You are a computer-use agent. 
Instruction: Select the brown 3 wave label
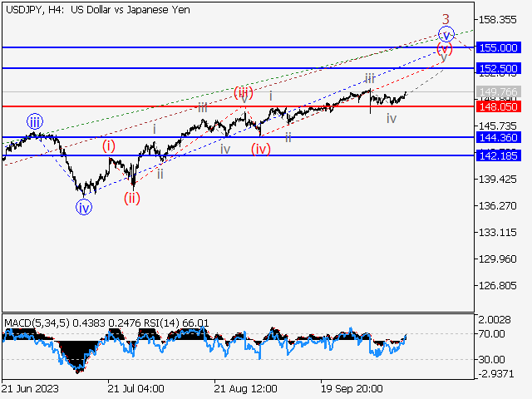coord(446,19)
